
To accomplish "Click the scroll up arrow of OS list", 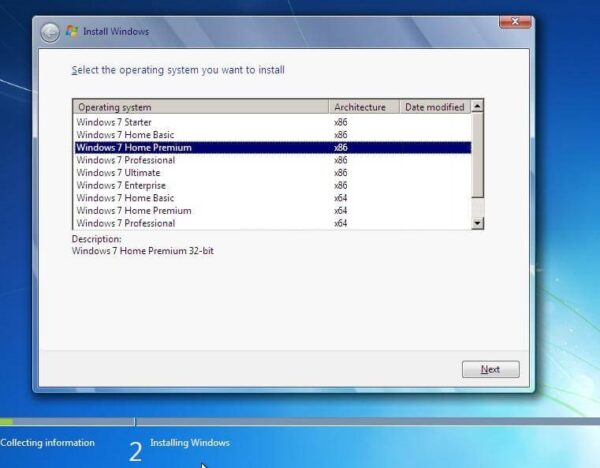I will tap(478, 106).
